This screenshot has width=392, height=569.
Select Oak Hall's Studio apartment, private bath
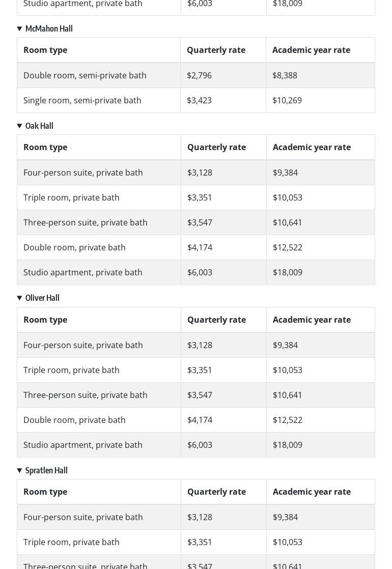click(83, 272)
